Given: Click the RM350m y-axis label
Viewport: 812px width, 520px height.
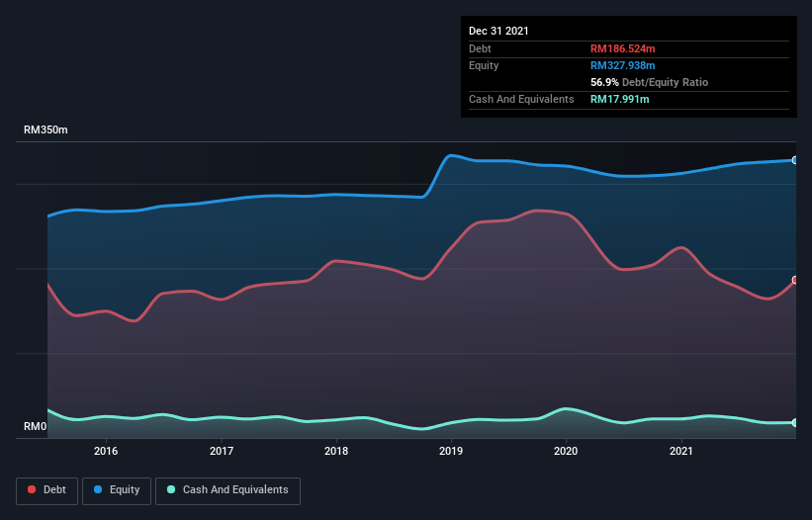Looking at the screenshot, I should point(45,130).
